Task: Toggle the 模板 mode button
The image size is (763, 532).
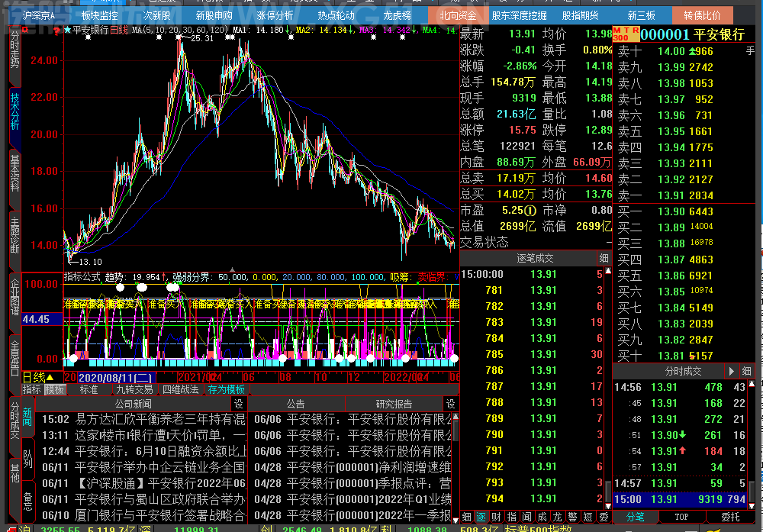Action: coord(55,389)
